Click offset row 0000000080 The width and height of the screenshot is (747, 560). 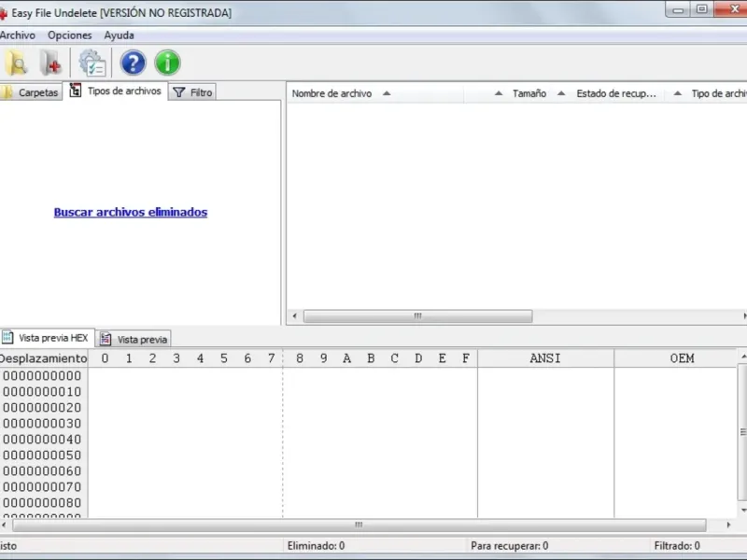point(42,503)
